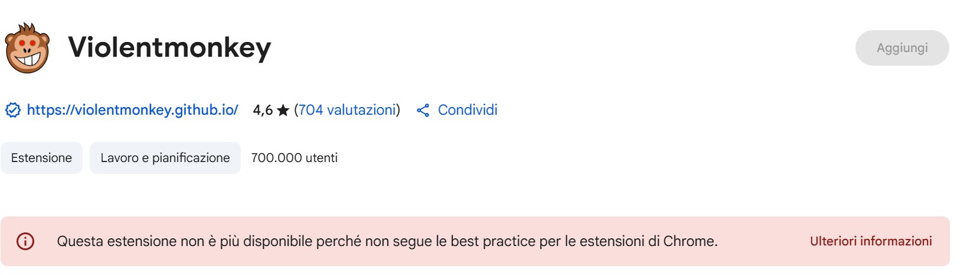Click the Condividi share label

click(468, 110)
